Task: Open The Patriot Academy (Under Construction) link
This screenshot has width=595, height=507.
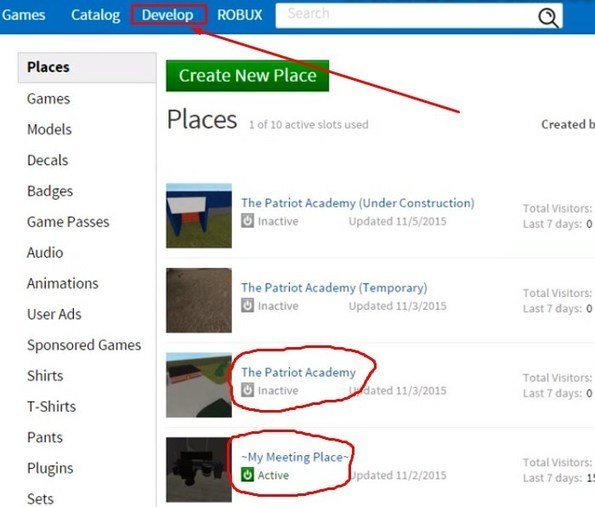Action: click(358, 203)
